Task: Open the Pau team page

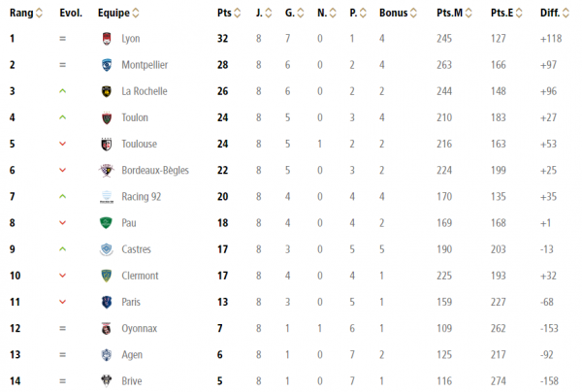Action: click(129, 223)
